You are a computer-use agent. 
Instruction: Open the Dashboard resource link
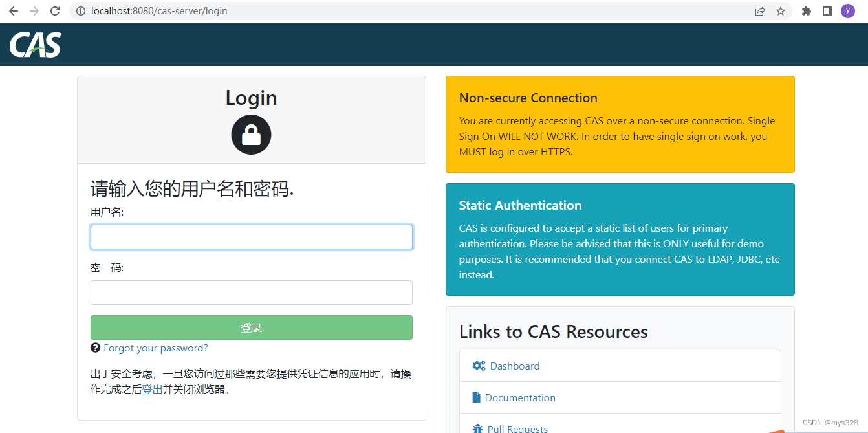tap(514, 366)
